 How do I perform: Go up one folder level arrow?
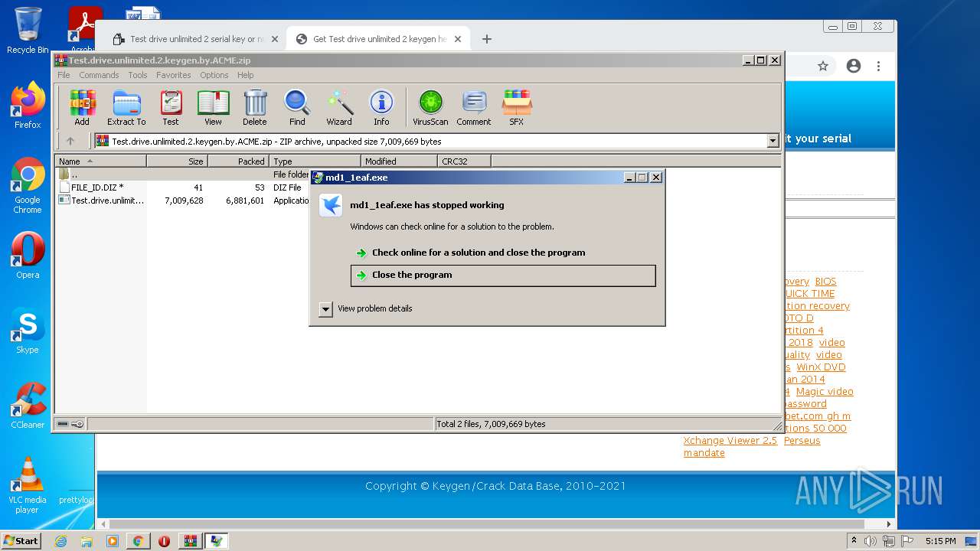coord(70,141)
